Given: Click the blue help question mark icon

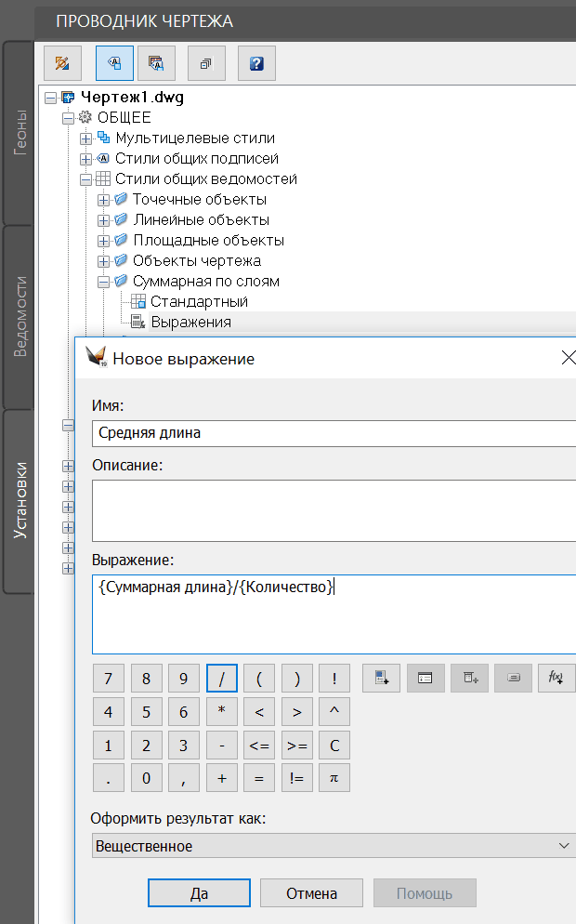Looking at the screenshot, I should [x=256, y=63].
